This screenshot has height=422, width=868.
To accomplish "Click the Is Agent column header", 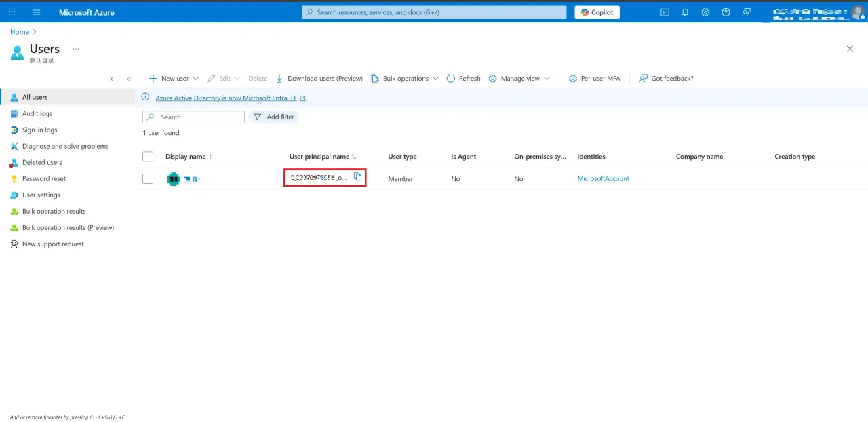I will 464,157.
